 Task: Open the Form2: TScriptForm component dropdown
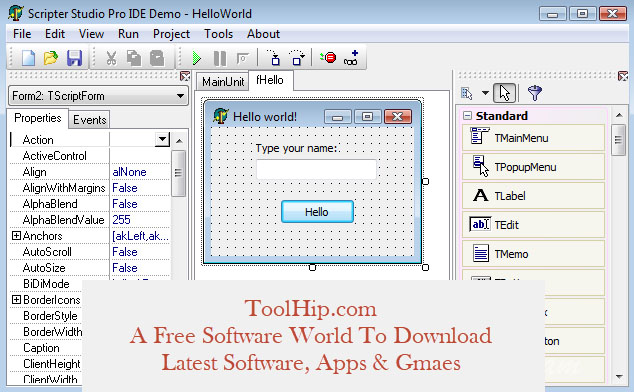coord(180,96)
